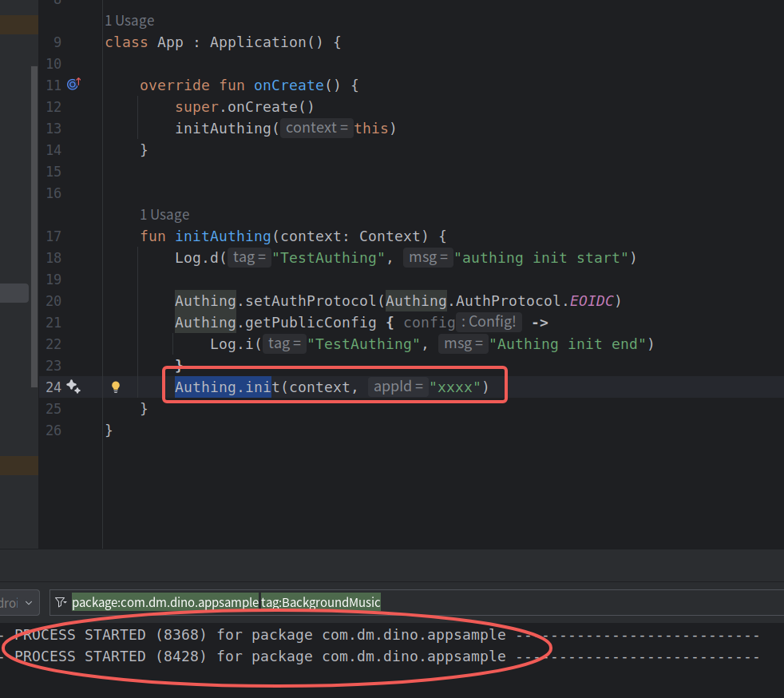Image resolution: width=784 pixels, height=698 pixels.
Task: Click the AI sparkle icon on line 24
Action: coord(73,387)
